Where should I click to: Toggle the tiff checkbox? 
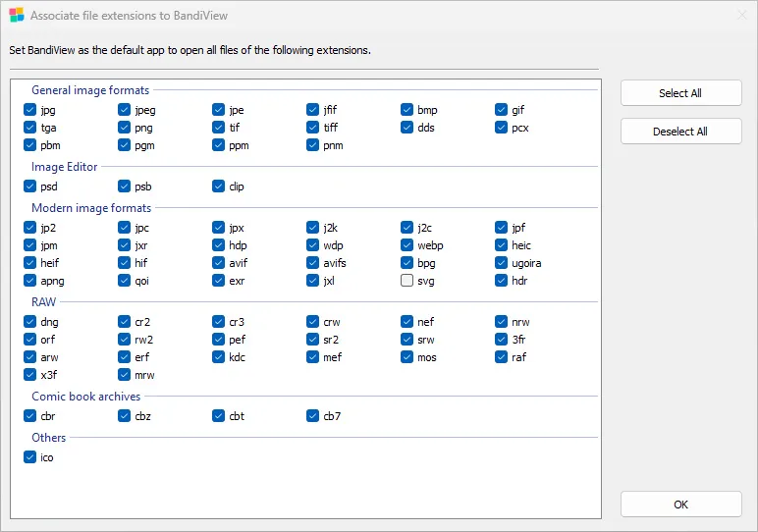coord(313,128)
